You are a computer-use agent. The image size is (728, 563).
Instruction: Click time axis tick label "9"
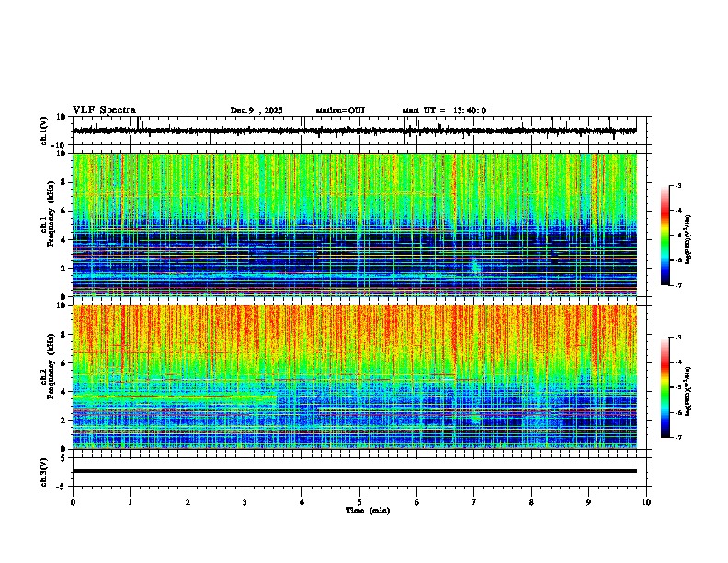click(x=588, y=502)
